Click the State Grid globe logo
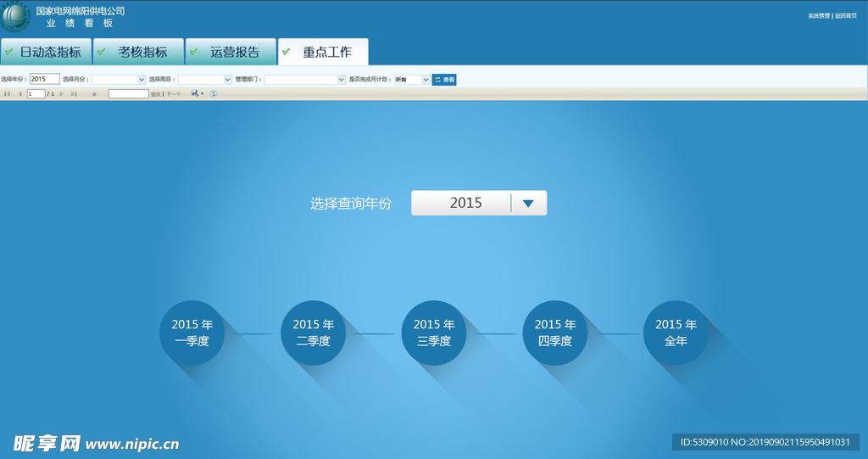The height and width of the screenshot is (459, 868). (x=15, y=17)
